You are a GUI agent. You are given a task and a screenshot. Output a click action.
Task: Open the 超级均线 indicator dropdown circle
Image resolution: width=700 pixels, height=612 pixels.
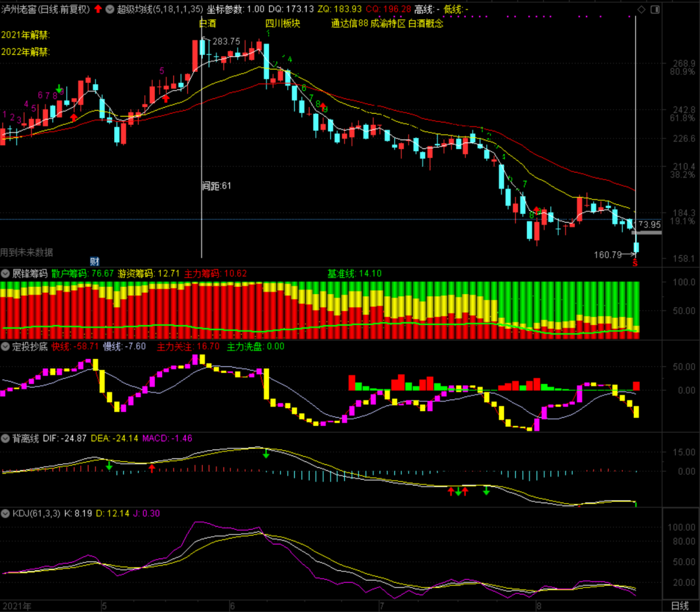110,9
